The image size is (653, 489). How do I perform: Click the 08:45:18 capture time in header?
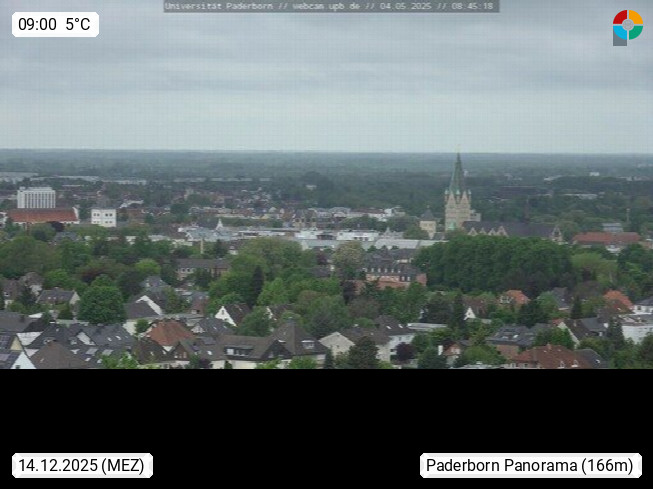pyautogui.click(x=474, y=6)
